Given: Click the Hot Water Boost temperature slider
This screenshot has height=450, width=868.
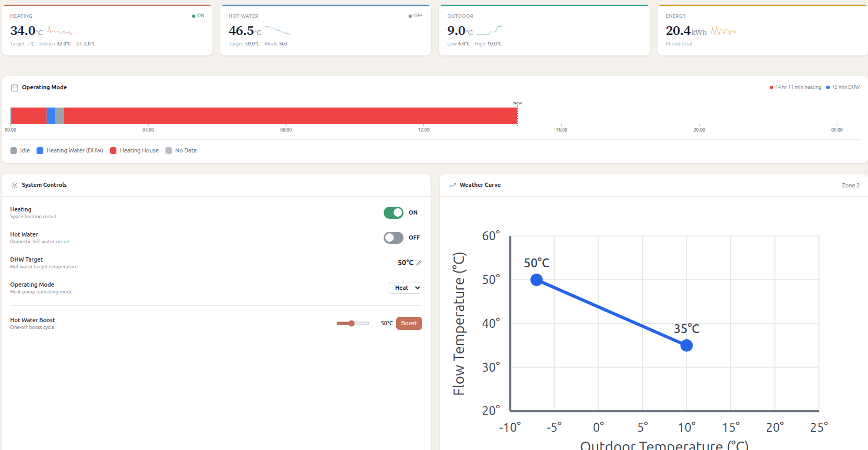Looking at the screenshot, I should pos(352,324).
